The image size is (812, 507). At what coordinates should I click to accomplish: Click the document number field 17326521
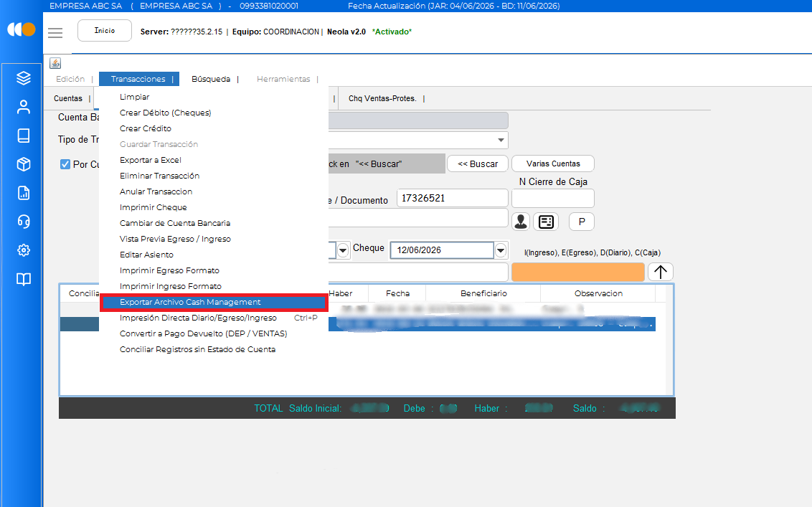(452, 199)
